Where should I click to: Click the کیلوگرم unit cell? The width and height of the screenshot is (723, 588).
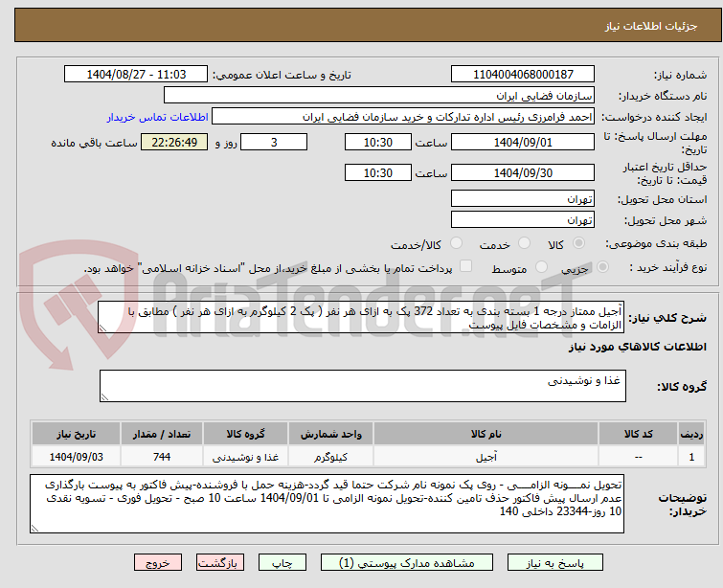click(331, 457)
